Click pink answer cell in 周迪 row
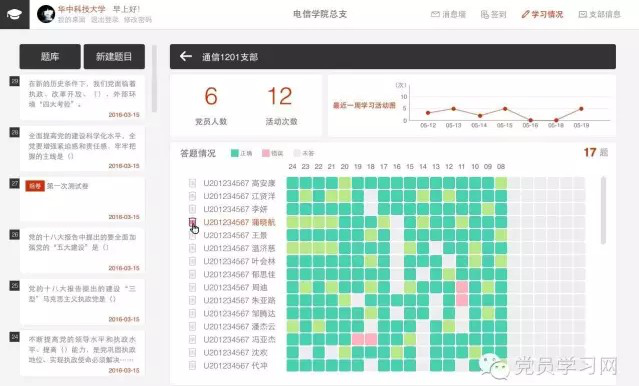This screenshot has height=386, width=639. pos(462,287)
